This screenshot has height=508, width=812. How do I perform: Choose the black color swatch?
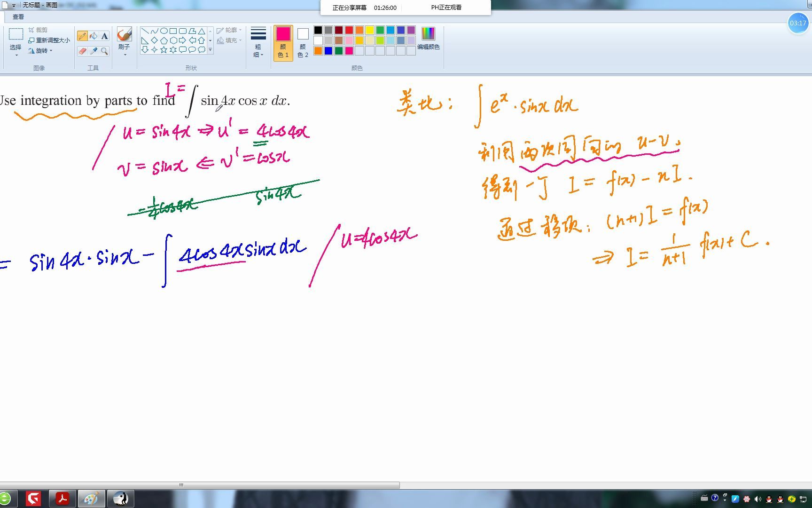click(318, 30)
